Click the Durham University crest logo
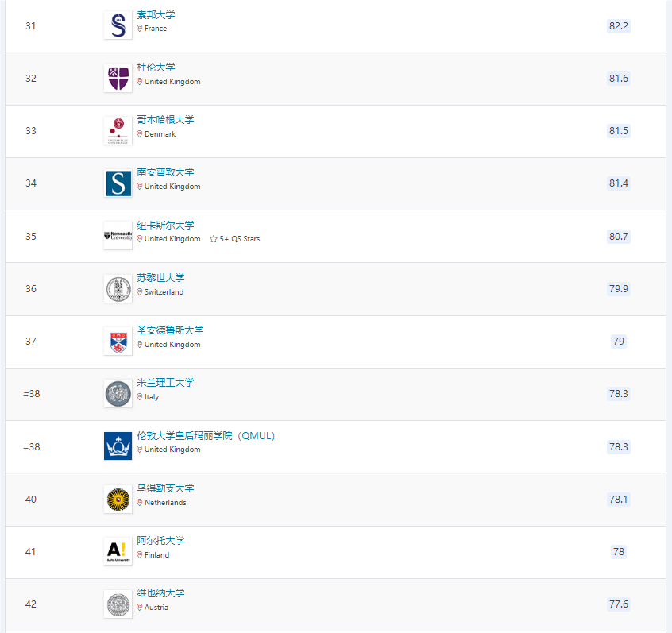 point(118,78)
